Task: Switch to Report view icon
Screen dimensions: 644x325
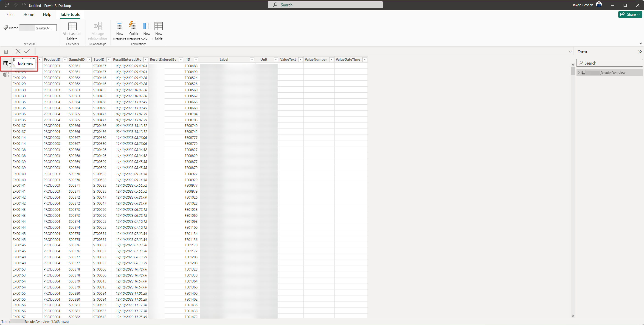Action: (6, 51)
